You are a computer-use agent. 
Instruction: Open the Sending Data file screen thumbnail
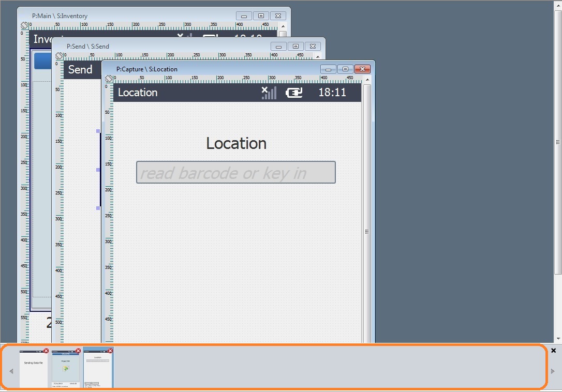coord(33,368)
